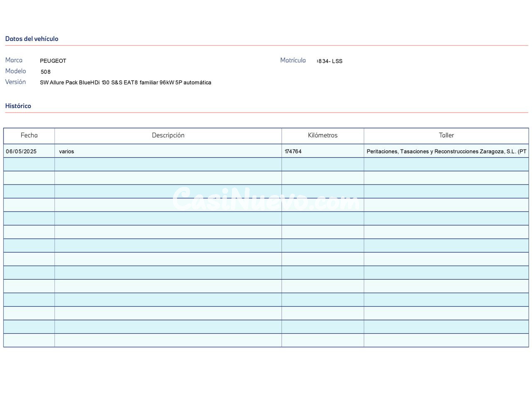Click the SW Allure Pack version text
Image resolution: width=532 pixels, height=399 pixels.
click(125, 83)
